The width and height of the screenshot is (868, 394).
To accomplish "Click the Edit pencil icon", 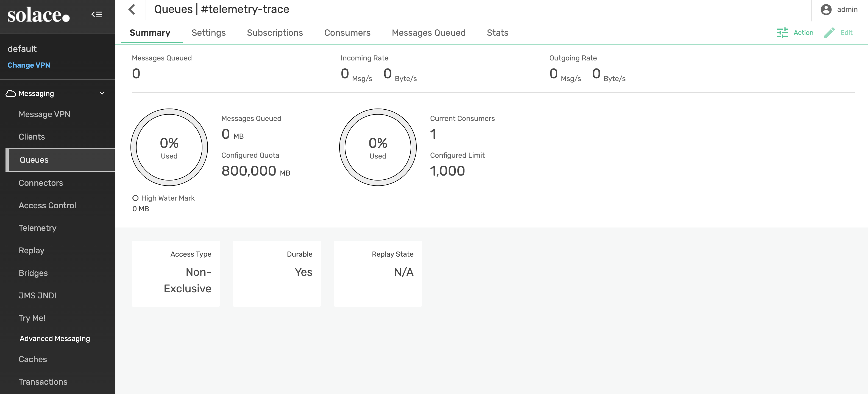I will click(x=829, y=33).
